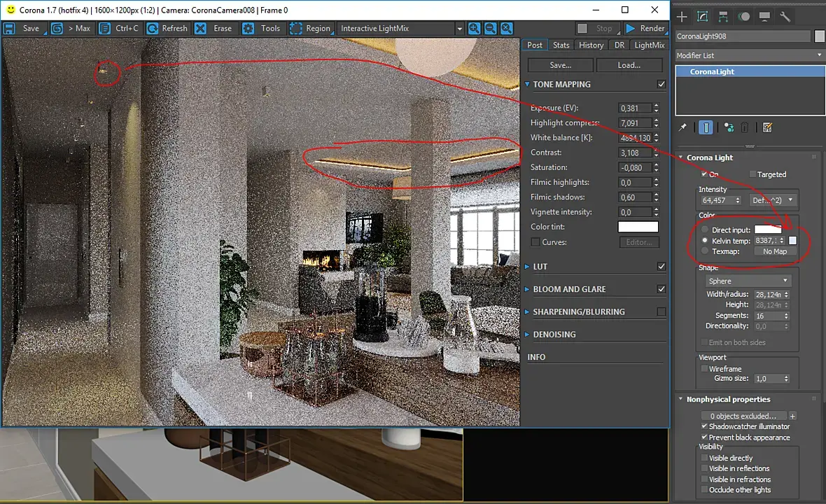This screenshot has width=826, height=504.
Task: Click the Kelvin temp color swatch
Action: 792,241
